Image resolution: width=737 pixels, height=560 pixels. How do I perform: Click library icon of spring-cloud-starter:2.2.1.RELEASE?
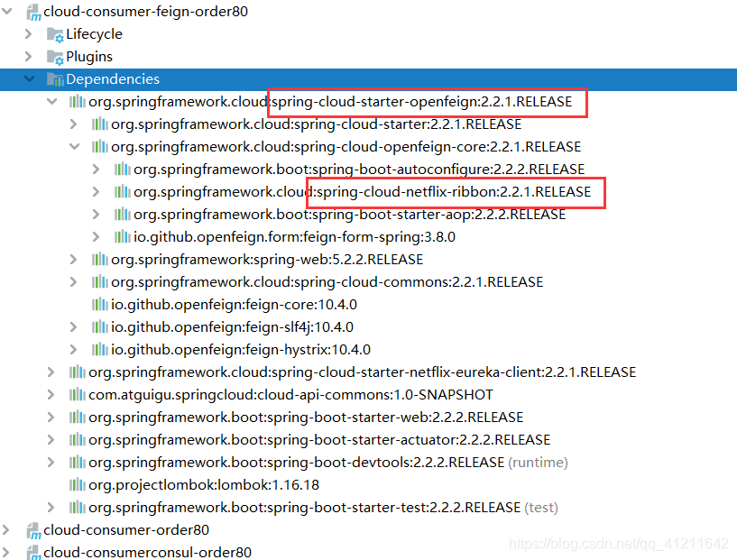point(99,124)
